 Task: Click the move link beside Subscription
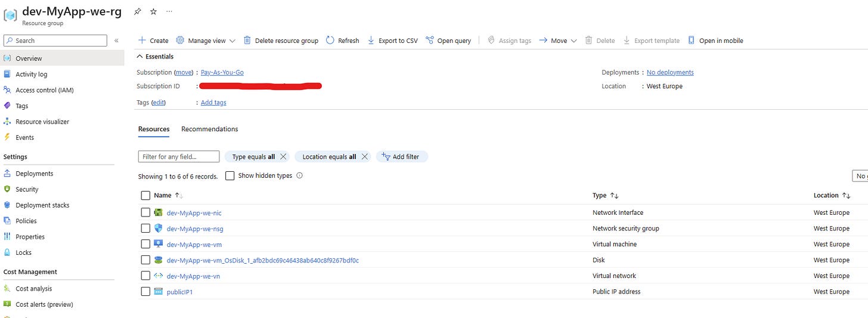[x=184, y=72]
